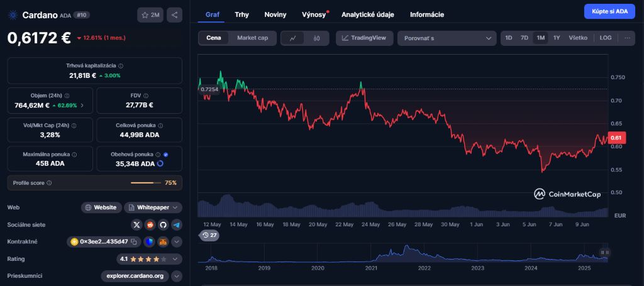
Task: Switch chart to candlestick view
Action: [x=317, y=38]
